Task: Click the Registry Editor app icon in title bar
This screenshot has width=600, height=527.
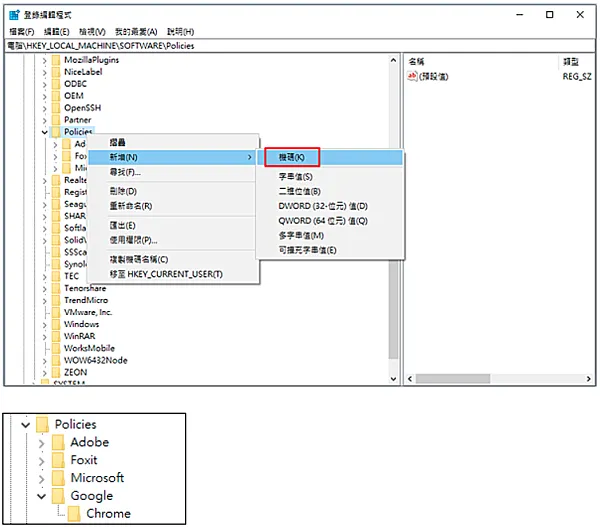Action: coord(14,15)
